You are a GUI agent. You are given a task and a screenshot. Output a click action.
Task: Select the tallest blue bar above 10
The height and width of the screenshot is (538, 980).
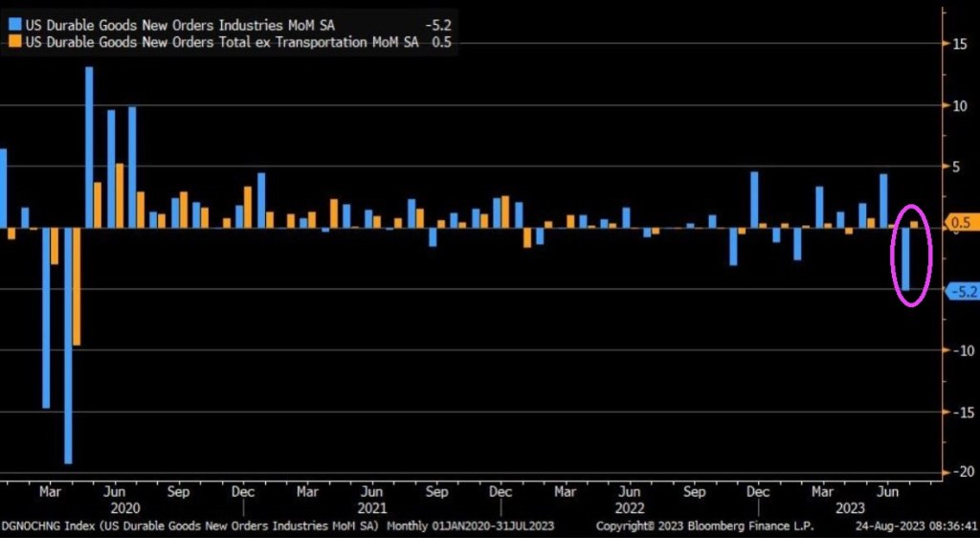point(89,146)
